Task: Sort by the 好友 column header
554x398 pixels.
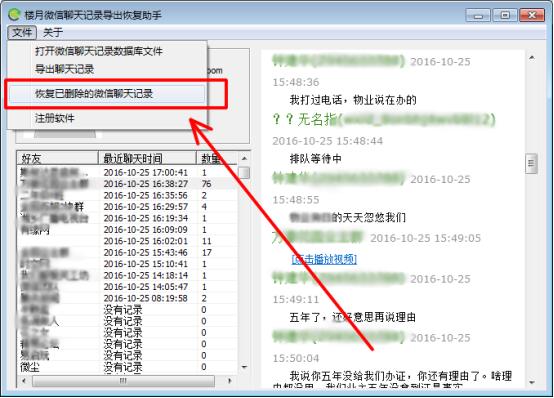Action: pos(58,158)
